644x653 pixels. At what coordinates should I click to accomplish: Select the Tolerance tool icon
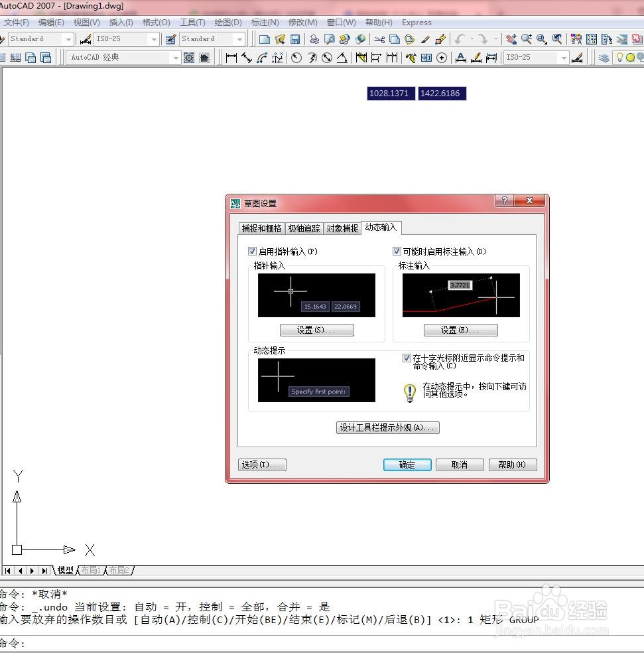coord(426,58)
